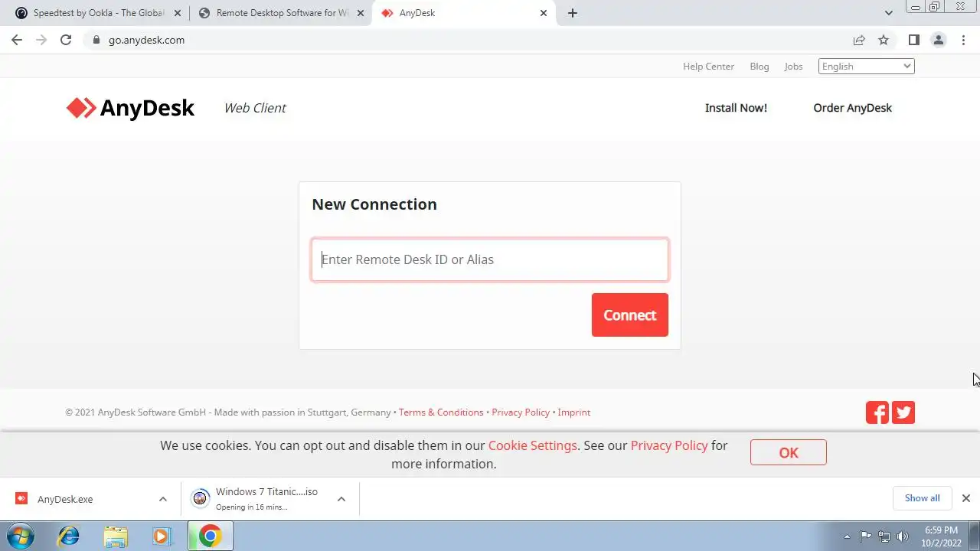Open the Jobs link
980x551 pixels.
793,67
